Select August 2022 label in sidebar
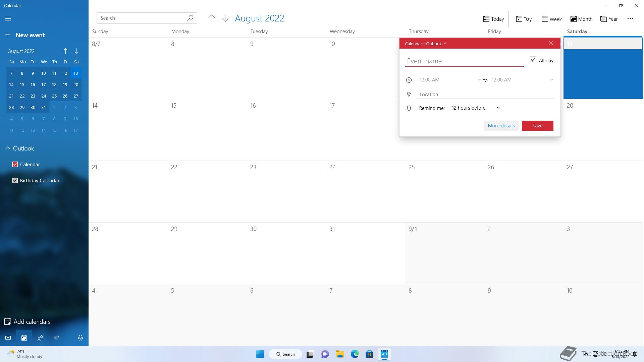This screenshot has height=362, width=644. pyautogui.click(x=21, y=51)
